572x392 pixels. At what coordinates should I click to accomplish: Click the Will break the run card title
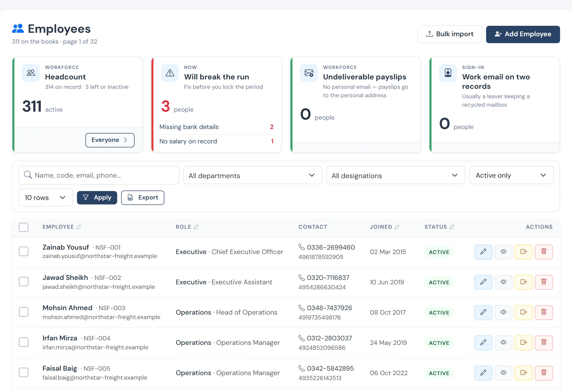[216, 77]
